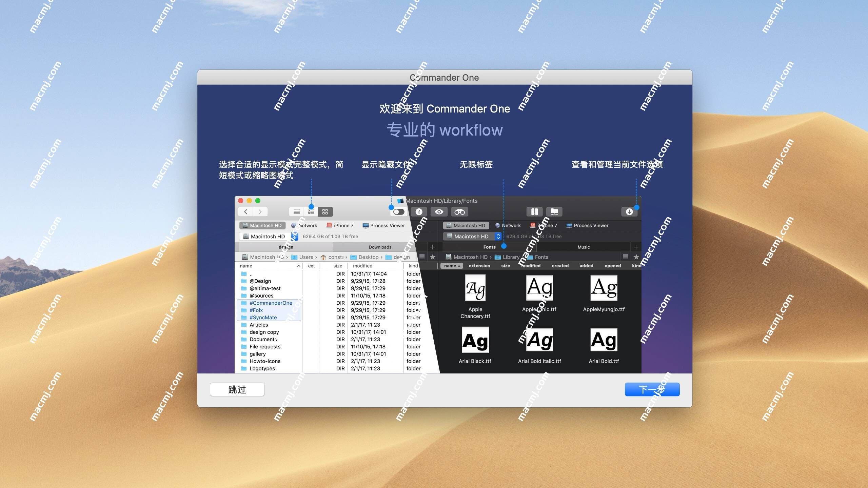Switch to thumbnails grid view icon
This screenshot has height=488, width=868.
(325, 212)
